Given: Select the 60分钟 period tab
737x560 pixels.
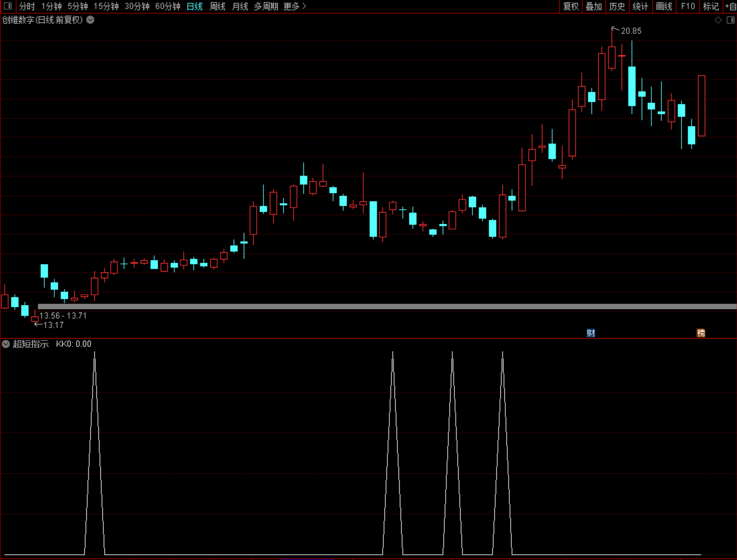Looking at the screenshot, I should coord(168,6).
